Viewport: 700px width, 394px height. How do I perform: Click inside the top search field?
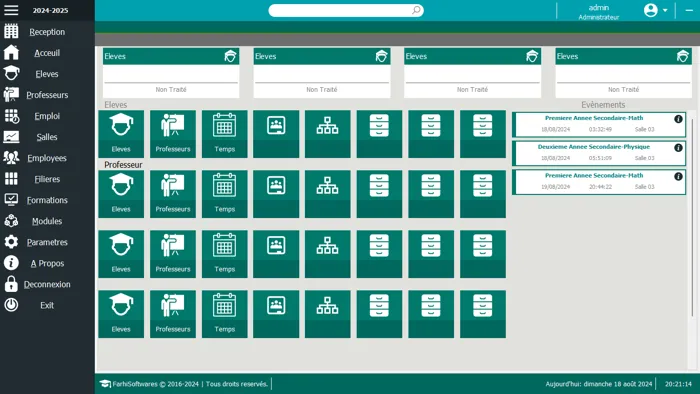[346, 10]
